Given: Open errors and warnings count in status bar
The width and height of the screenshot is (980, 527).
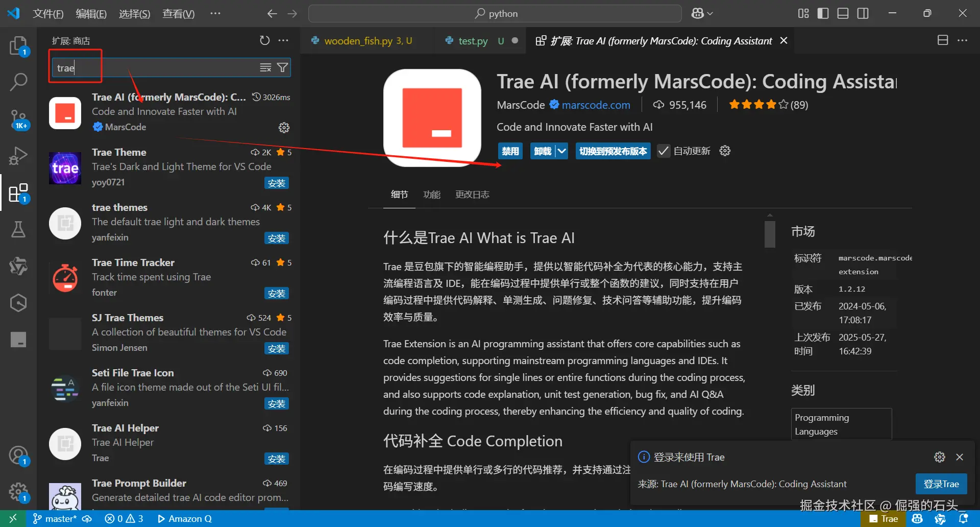Looking at the screenshot, I should point(124,519).
